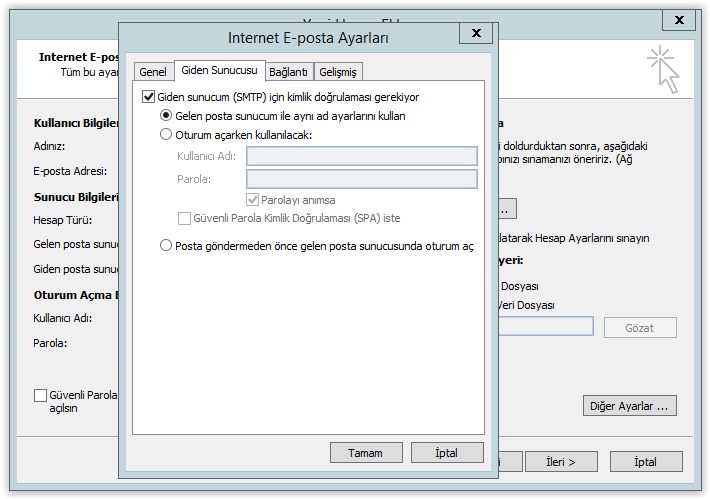The image size is (710, 499).
Task: Select 'Posta göndermeden önce' radio option
Action: point(166,245)
